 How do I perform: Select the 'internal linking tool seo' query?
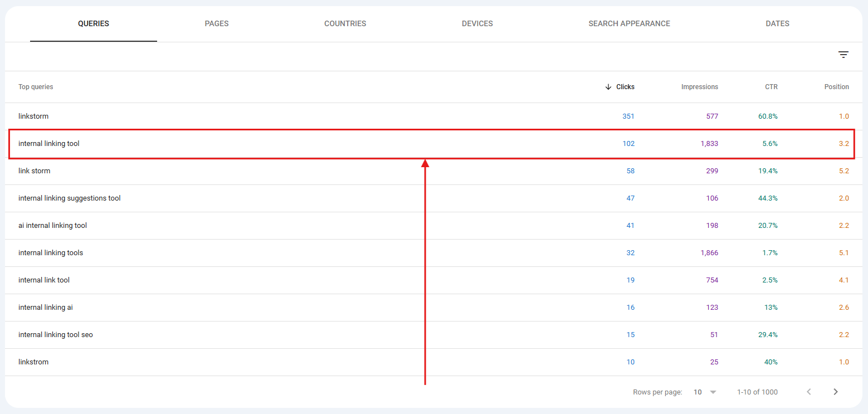point(56,335)
